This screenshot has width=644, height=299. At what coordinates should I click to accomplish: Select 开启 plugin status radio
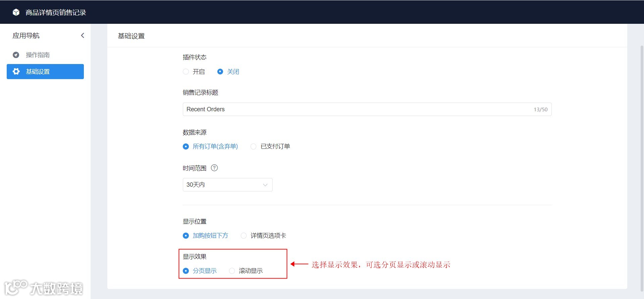(x=186, y=72)
